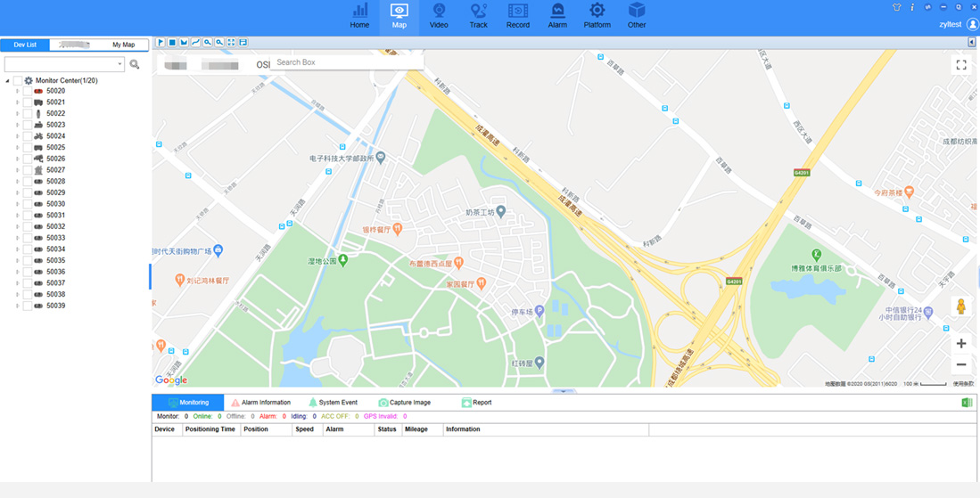Check the box for device 50020
Viewport: 980px width, 498px height.
click(x=27, y=91)
